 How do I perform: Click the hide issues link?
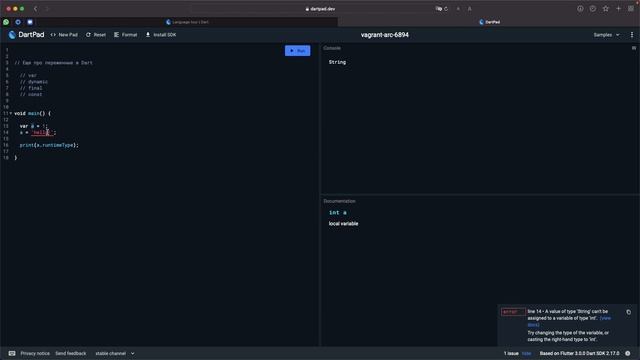[x=527, y=353]
